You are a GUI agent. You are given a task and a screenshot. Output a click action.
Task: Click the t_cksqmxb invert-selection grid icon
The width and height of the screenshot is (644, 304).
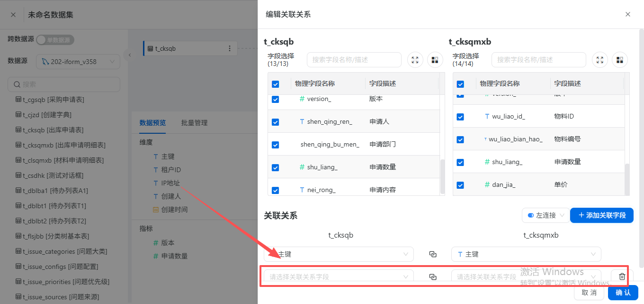point(620,60)
